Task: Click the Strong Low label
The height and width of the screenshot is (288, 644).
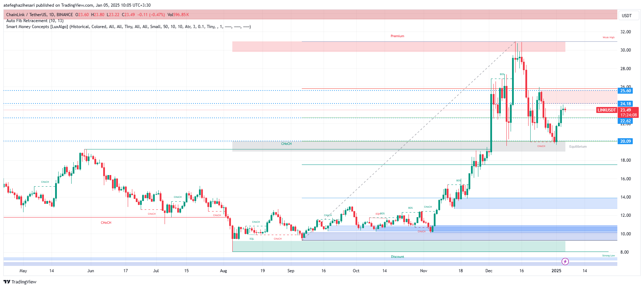Action: pyautogui.click(x=609, y=256)
